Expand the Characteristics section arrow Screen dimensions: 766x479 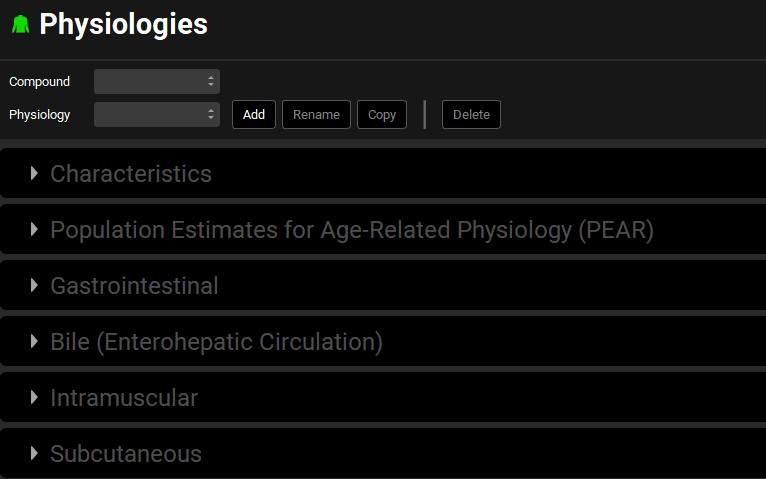35,174
